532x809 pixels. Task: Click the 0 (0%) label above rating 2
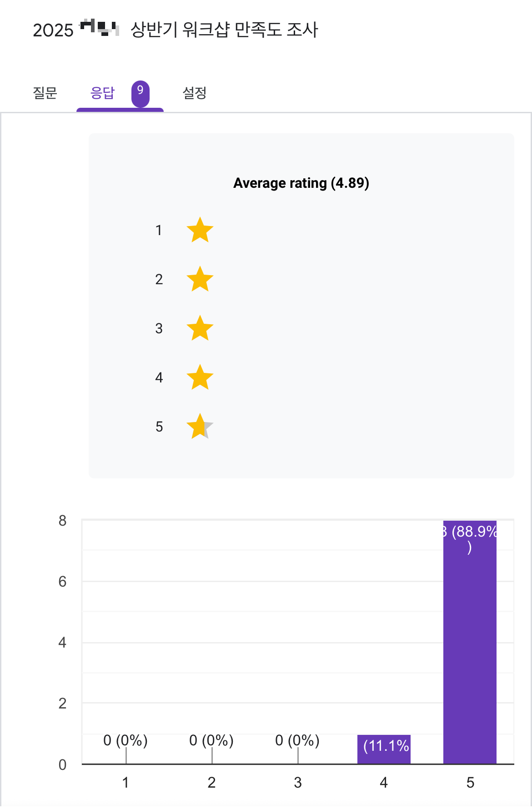[211, 740]
